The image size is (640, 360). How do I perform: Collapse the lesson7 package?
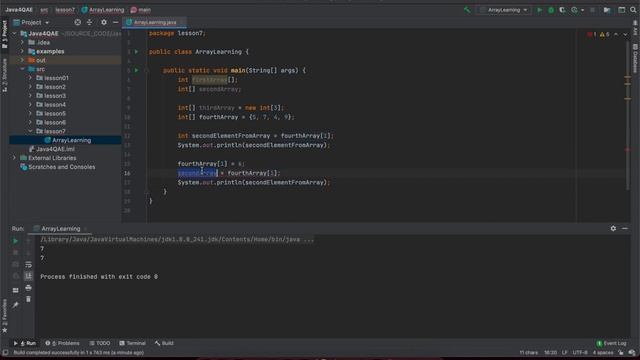point(30,131)
